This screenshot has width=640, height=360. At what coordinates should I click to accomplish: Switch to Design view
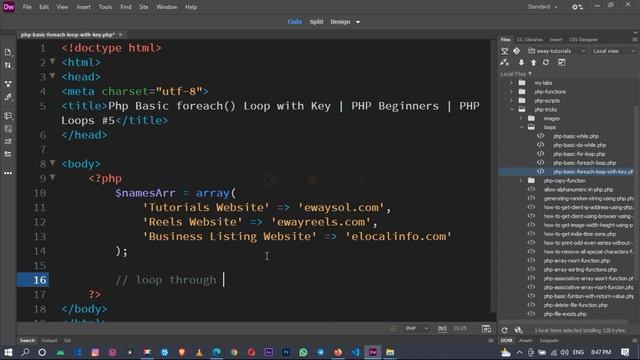pos(340,22)
